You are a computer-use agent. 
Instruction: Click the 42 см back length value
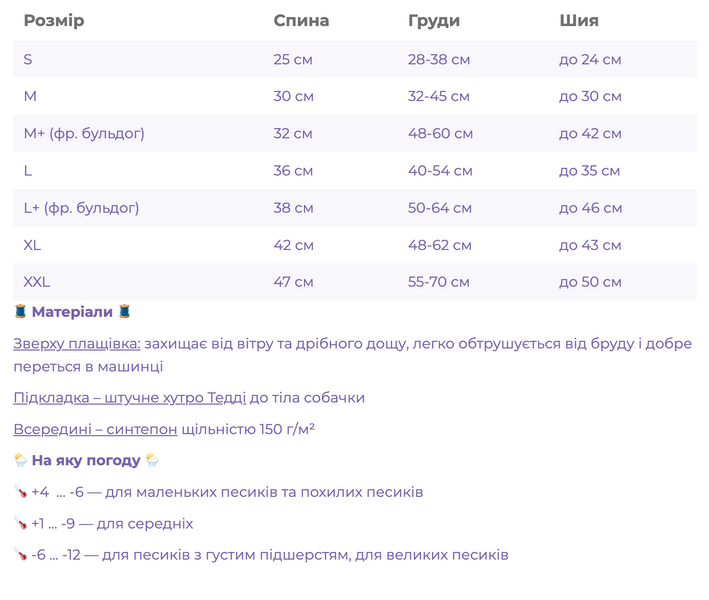293,245
